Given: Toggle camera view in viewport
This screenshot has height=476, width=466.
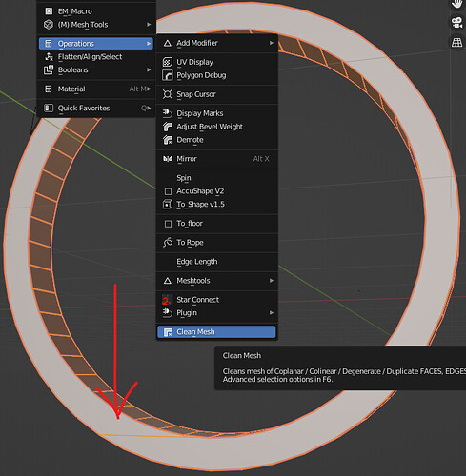Looking at the screenshot, I should pyautogui.click(x=457, y=23).
